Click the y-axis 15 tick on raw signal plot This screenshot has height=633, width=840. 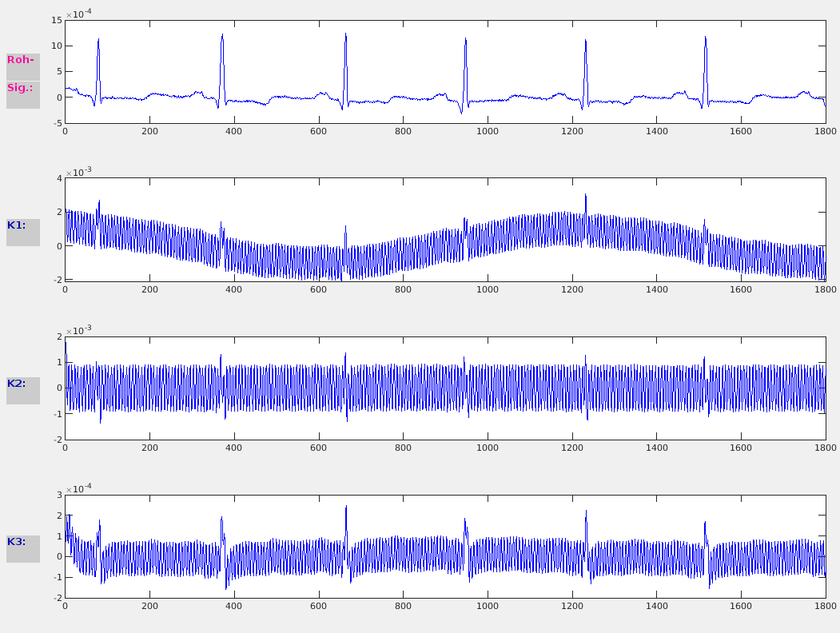tap(57, 21)
